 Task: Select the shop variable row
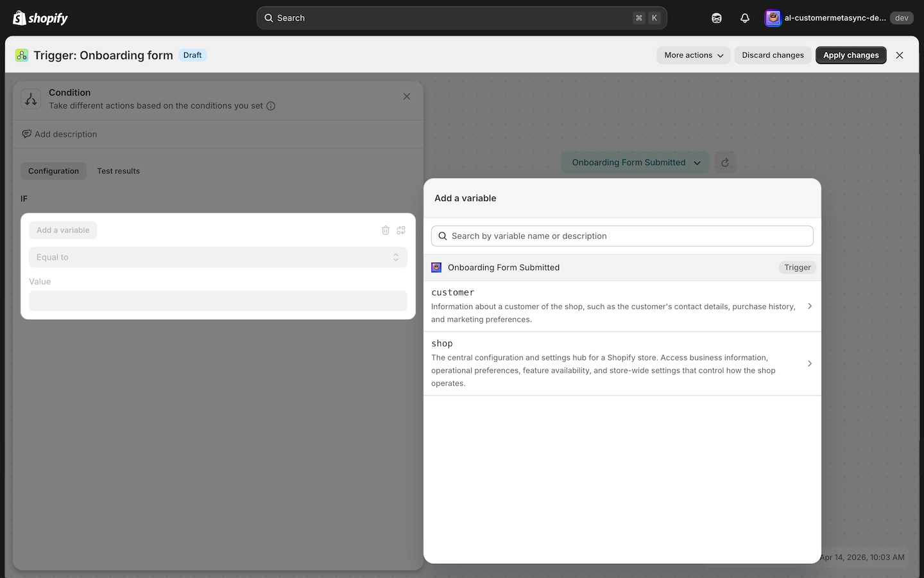tap(622, 363)
